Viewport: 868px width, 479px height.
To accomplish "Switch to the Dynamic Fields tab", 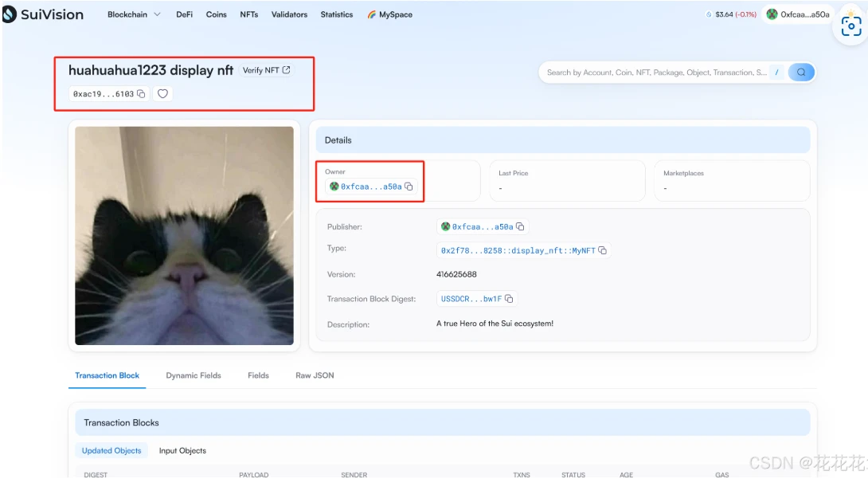I will pos(194,375).
